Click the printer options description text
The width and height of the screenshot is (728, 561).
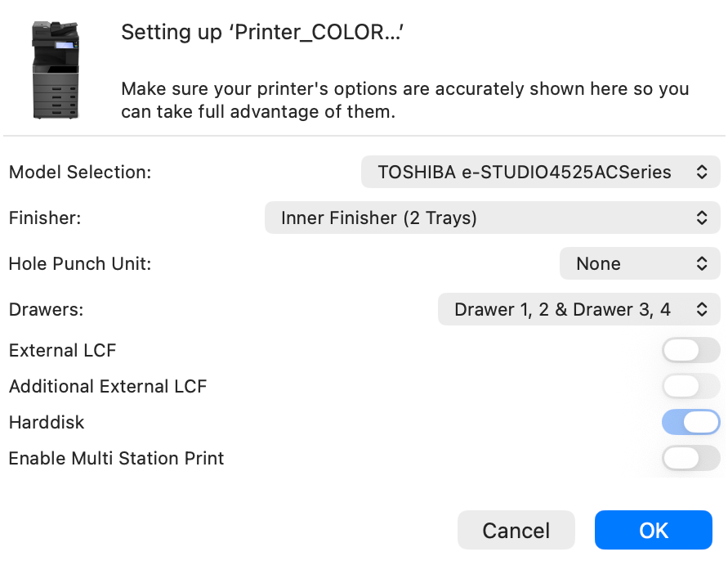tap(404, 101)
